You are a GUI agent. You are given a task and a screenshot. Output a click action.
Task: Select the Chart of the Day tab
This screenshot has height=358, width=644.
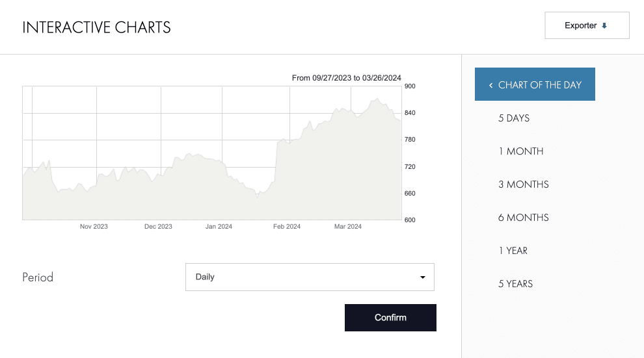point(535,84)
